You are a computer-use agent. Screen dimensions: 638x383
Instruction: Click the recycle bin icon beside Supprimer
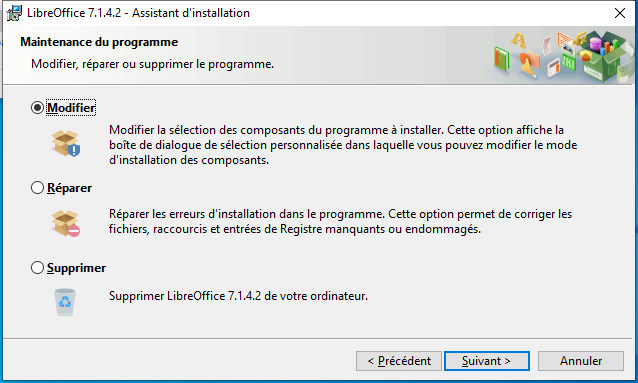click(65, 302)
